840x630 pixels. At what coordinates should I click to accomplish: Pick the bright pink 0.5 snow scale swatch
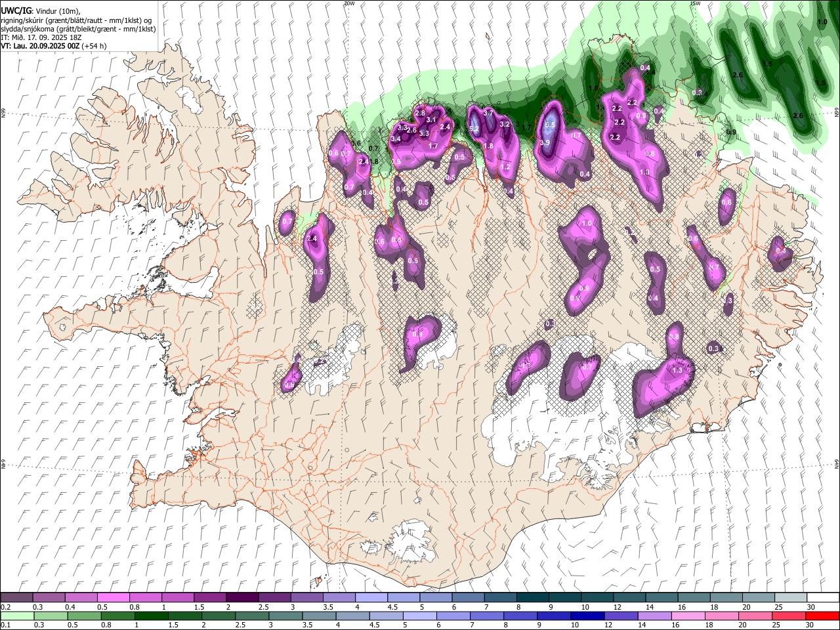tap(113, 598)
